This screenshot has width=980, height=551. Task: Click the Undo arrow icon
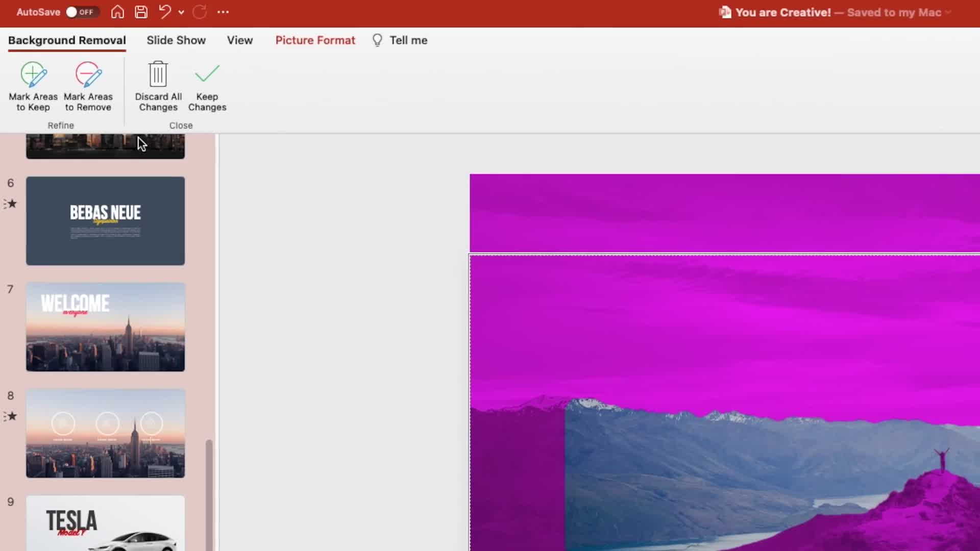(164, 12)
